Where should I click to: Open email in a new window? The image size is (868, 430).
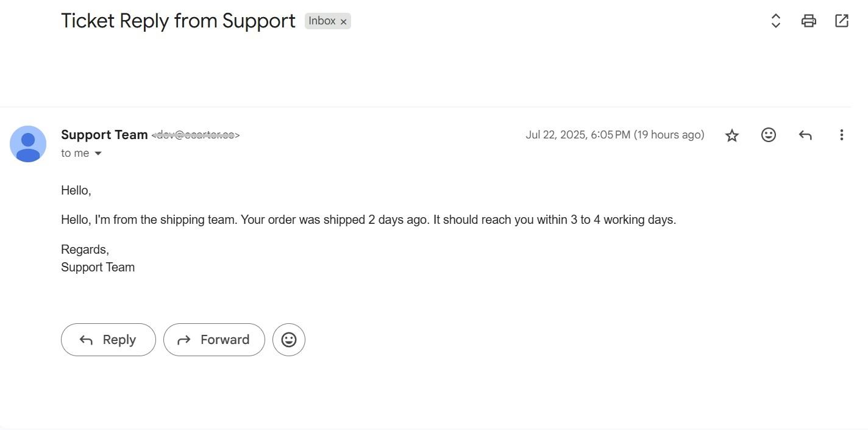[x=842, y=21]
